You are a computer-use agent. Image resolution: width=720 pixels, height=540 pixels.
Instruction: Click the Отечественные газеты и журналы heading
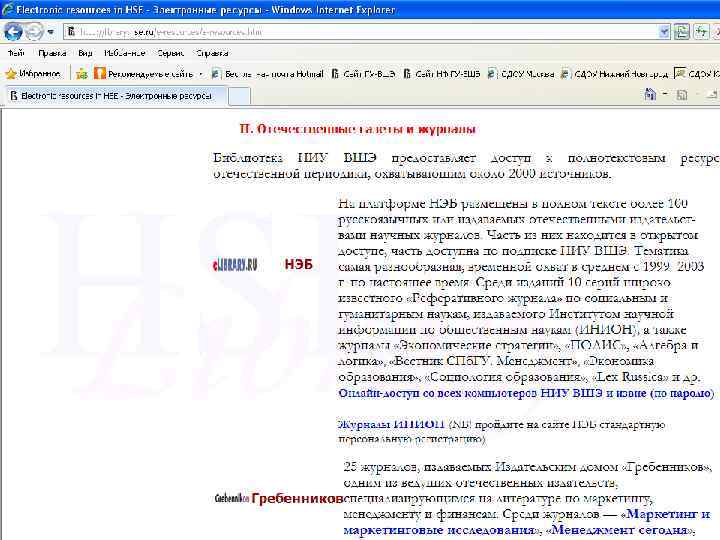click(357, 129)
